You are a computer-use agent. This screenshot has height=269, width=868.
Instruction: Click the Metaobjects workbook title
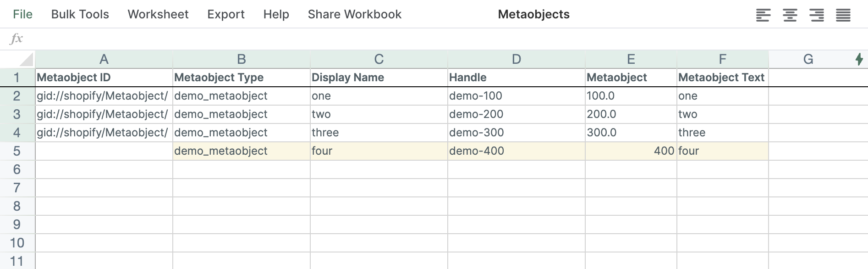[x=533, y=14]
